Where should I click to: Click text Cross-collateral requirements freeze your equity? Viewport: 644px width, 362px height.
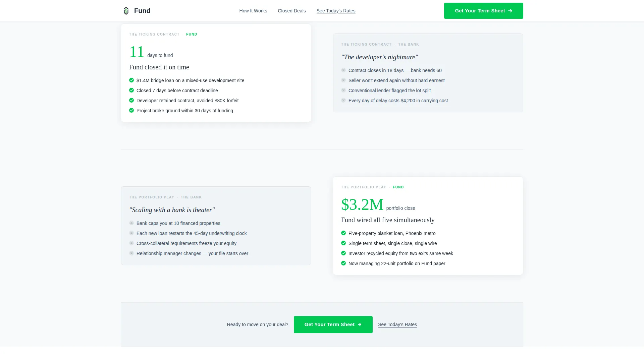pyautogui.click(x=186, y=243)
